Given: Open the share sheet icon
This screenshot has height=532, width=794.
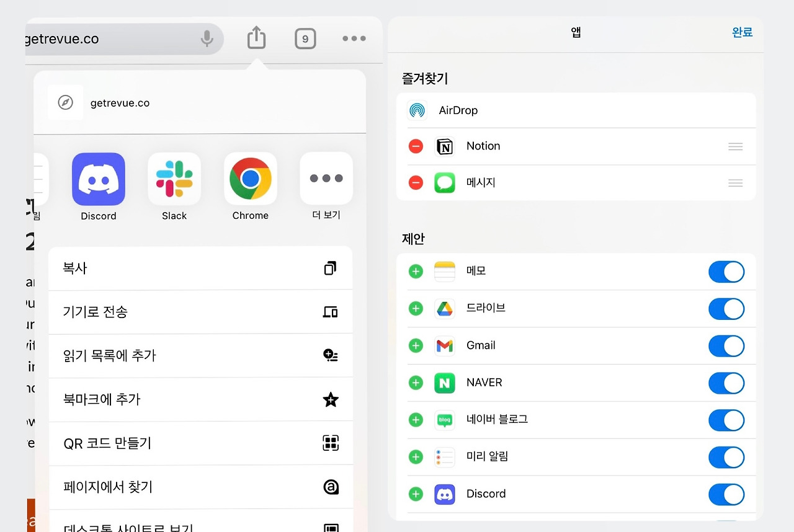Looking at the screenshot, I should (x=256, y=37).
